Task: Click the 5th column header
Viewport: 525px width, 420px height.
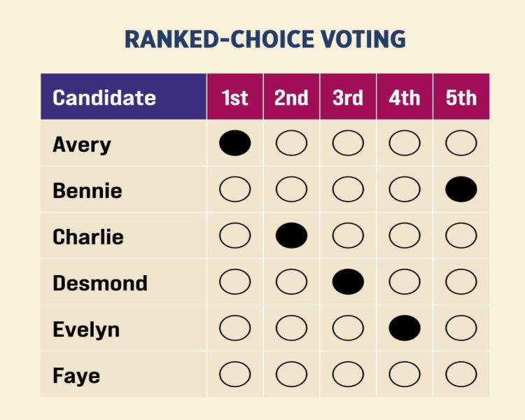Action: point(461,97)
